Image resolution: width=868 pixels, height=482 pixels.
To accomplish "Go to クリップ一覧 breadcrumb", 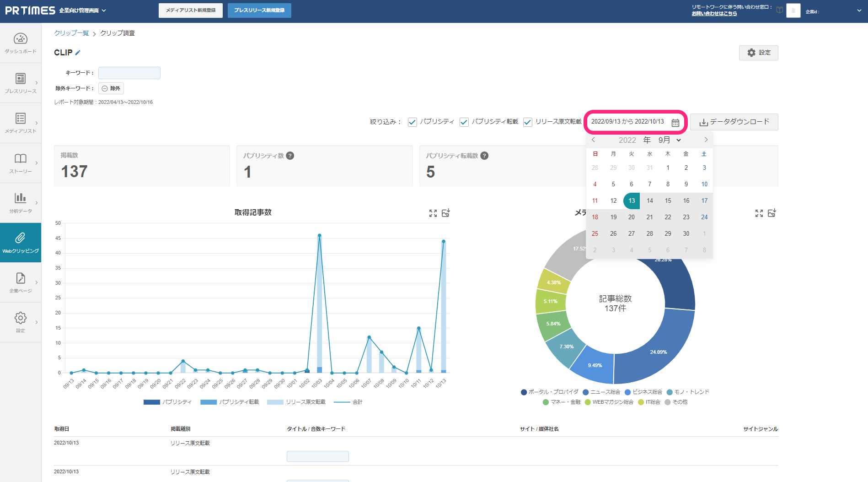I will [71, 33].
